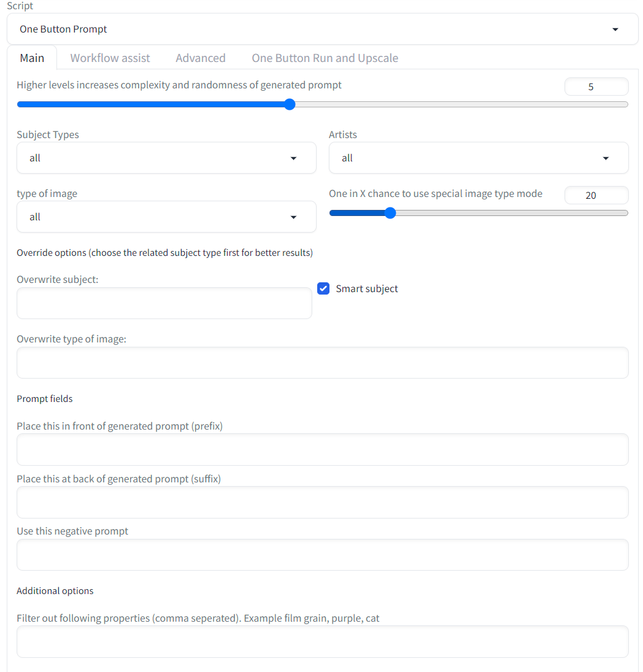Viewport: 643px width, 672px height.
Task: Click the Artists chevron arrow
Action: coord(606,158)
